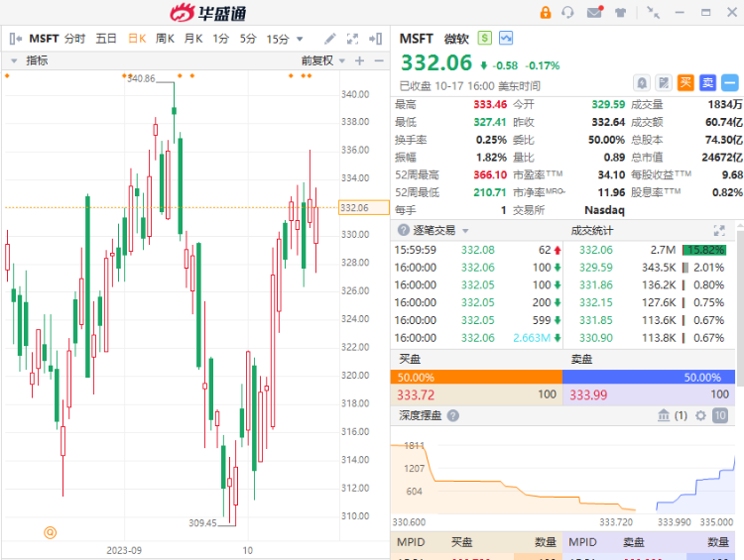Open the notes icon beside alert bell

point(664,83)
